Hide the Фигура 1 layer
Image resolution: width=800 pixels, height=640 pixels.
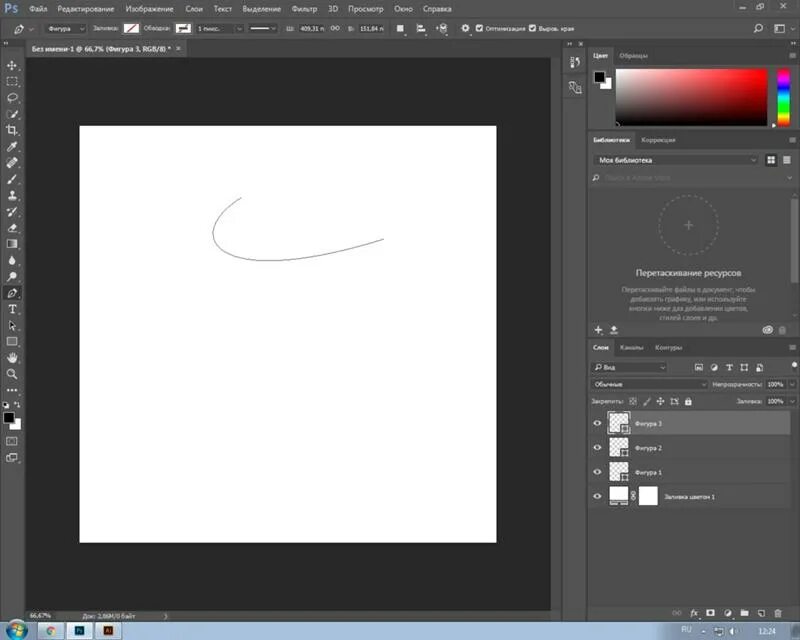[x=597, y=472]
